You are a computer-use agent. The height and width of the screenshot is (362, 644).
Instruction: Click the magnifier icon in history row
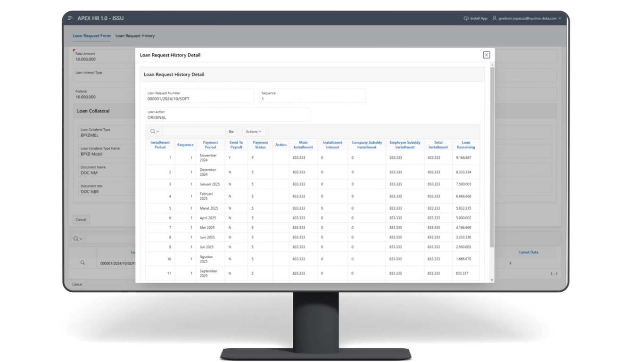point(83,263)
